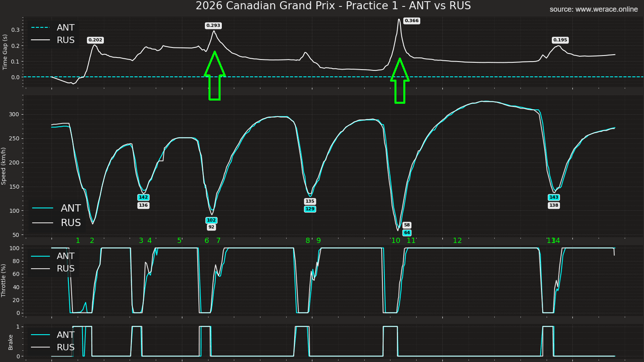
Task: Select the cyan 129 speed label
Action: point(310,209)
